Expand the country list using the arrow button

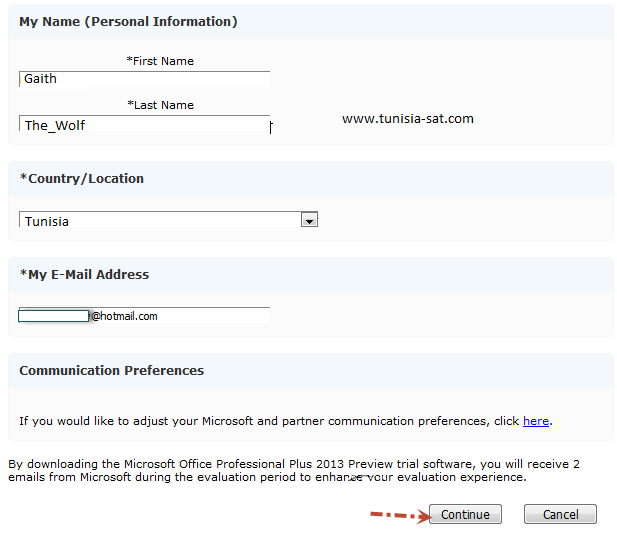tap(309, 221)
